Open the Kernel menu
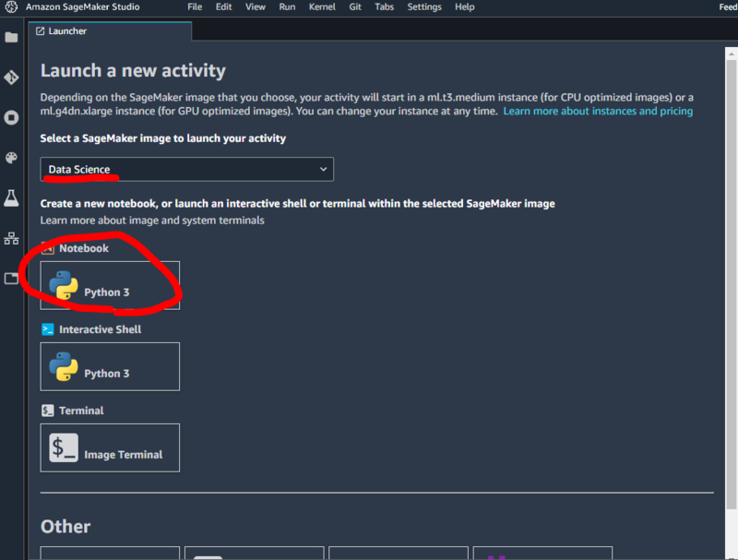The width and height of the screenshot is (738, 560). point(322,7)
